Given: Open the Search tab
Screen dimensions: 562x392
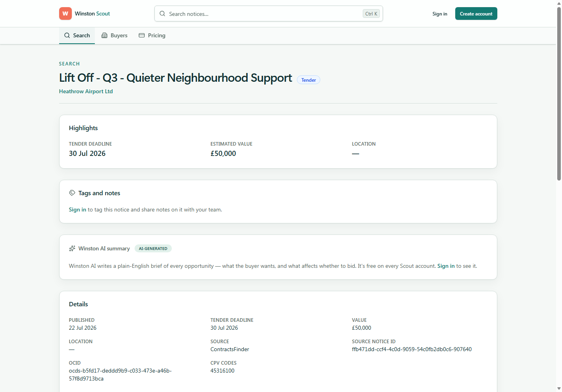Looking at the screenshot, I should (77, 35).
